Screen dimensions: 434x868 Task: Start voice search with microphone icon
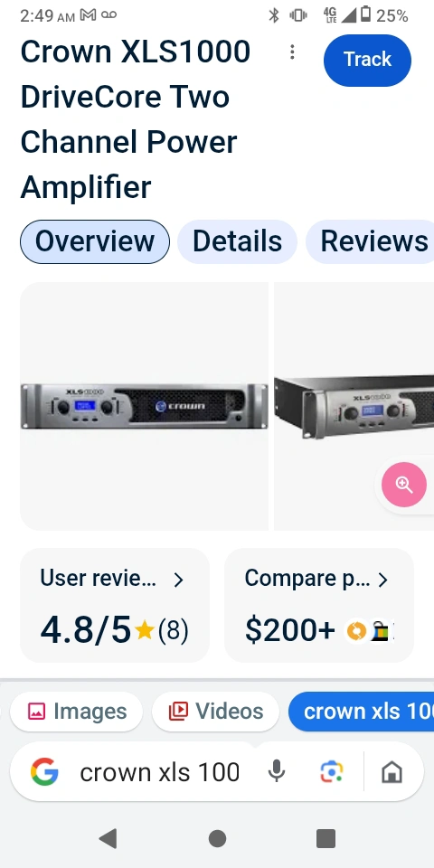[x=277, y=771]
